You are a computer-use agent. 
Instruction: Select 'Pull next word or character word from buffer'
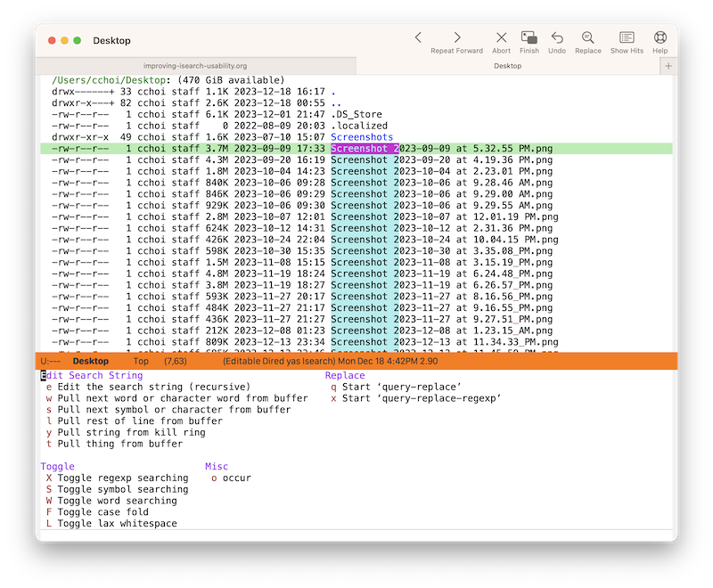click(176, 398)
